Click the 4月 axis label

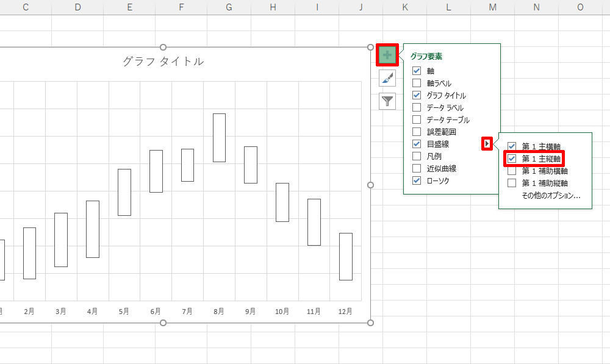tap(92, 311)
